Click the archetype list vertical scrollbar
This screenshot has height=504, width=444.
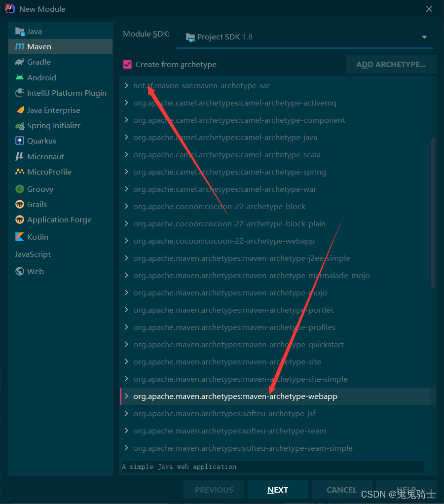point(433,213)
